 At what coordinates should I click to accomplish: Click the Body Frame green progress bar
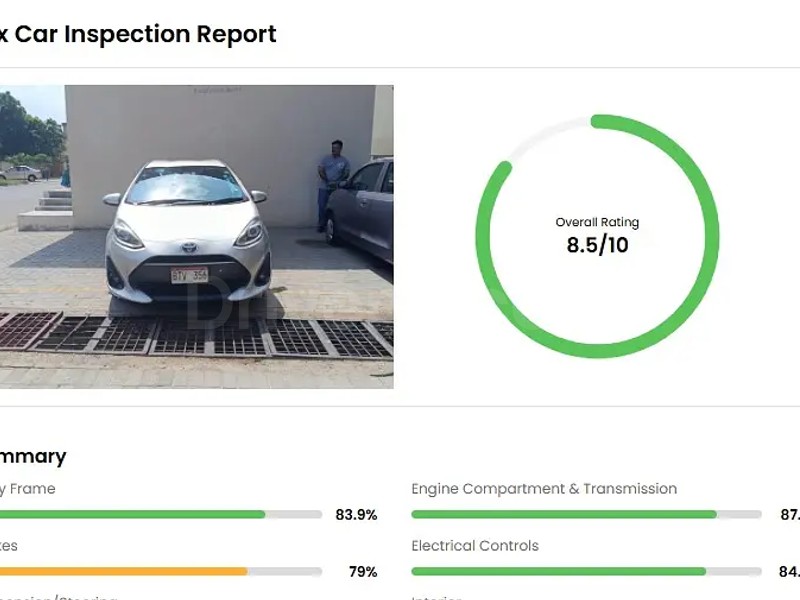[x=130, y=515]
